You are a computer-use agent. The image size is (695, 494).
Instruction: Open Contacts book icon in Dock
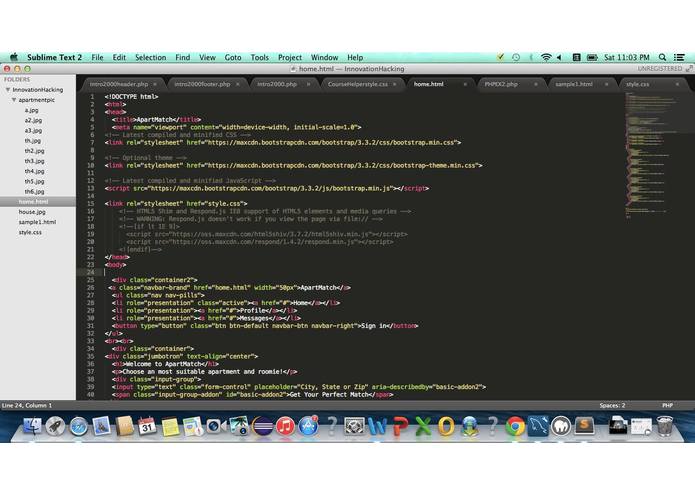click(125, 426)
